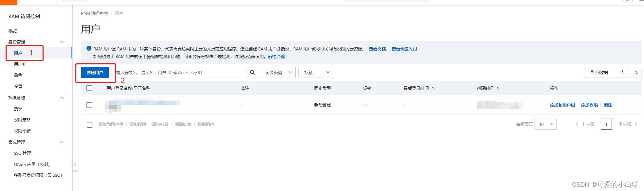This screenshot has width=644, height=191.
Task: Tick the select-all checkbox in the table header
Action: (89, 88)
